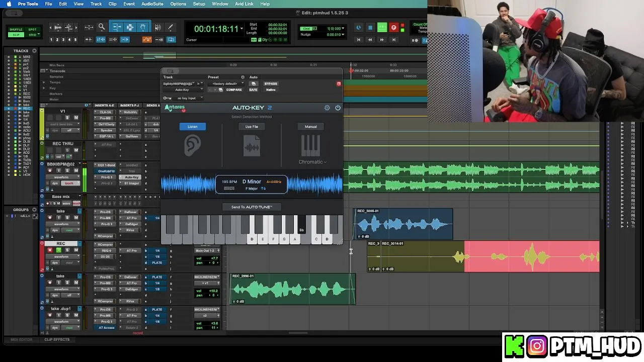Mute the V1 track
The image size is (644, 362).
click(76, 118)
